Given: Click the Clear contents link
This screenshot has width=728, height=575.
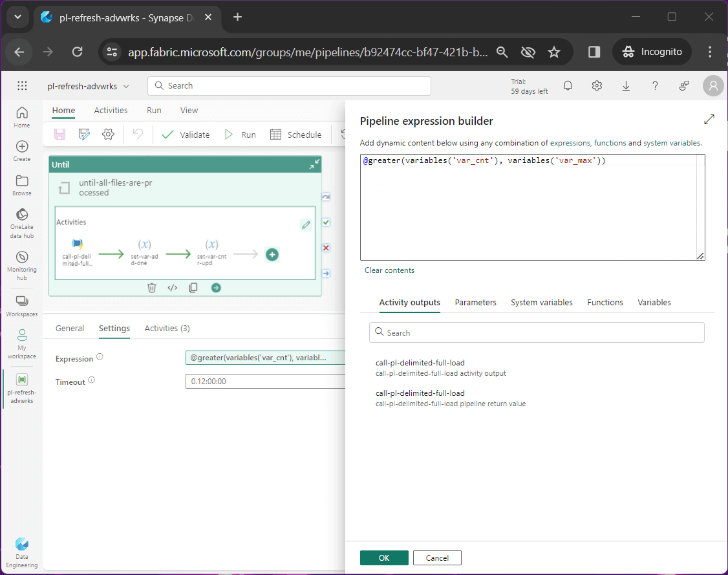Looking at the screenshot, I should (x=389, y=270).
